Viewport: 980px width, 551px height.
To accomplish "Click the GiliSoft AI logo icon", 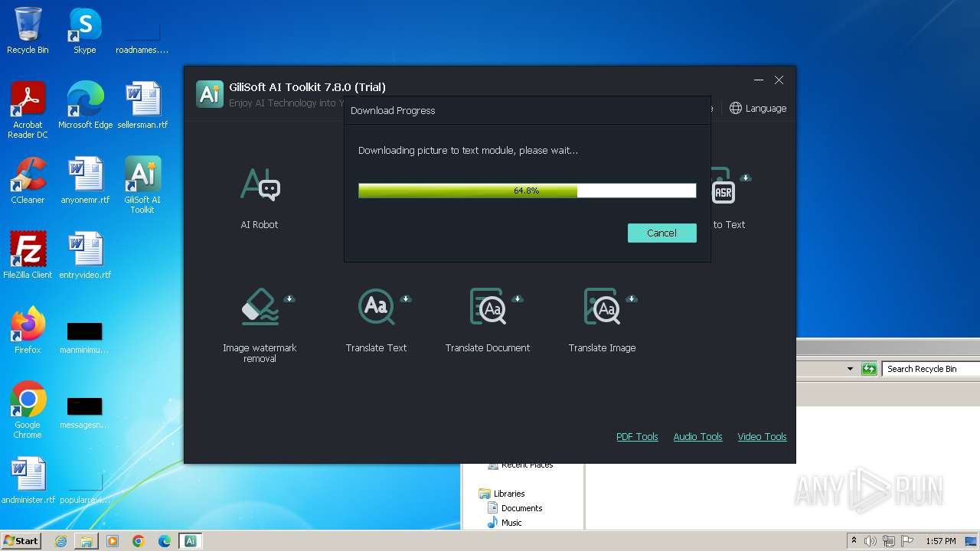I will coord(209,93).
